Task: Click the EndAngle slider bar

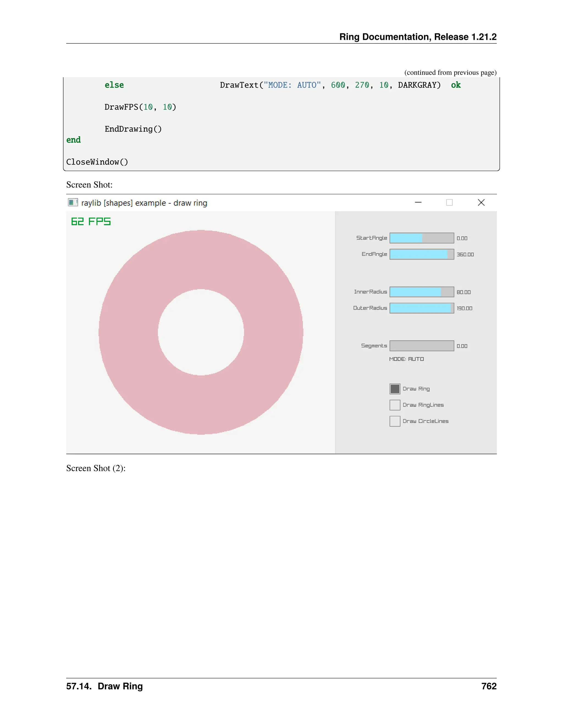Action: coord(422,254)
